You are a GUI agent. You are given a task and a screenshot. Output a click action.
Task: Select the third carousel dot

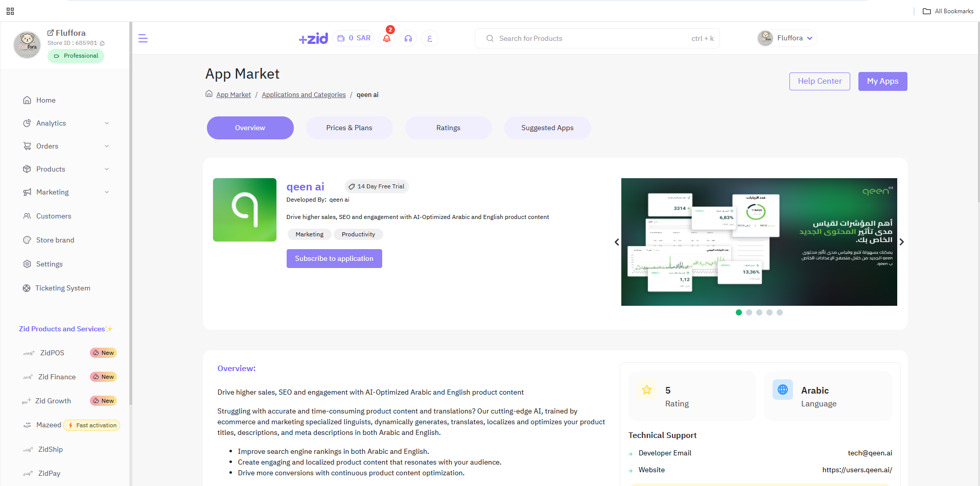[x=759, y=312]
